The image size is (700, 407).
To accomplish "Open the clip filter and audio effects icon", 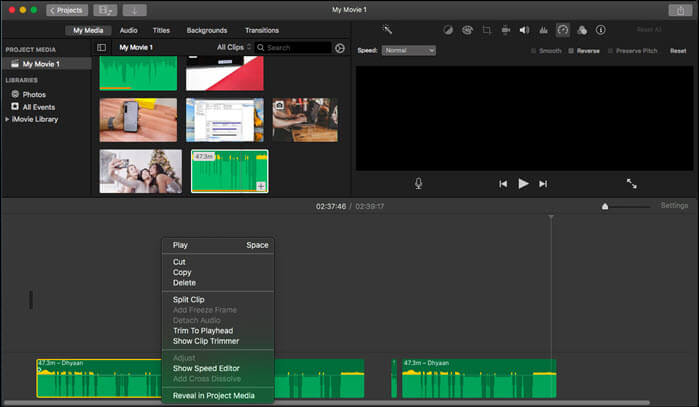I will 581,30.
